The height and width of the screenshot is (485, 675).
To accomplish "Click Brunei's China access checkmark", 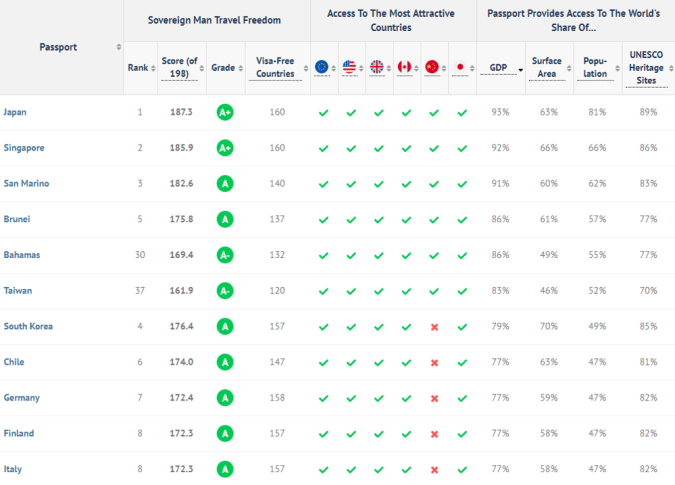I will 434,220.
